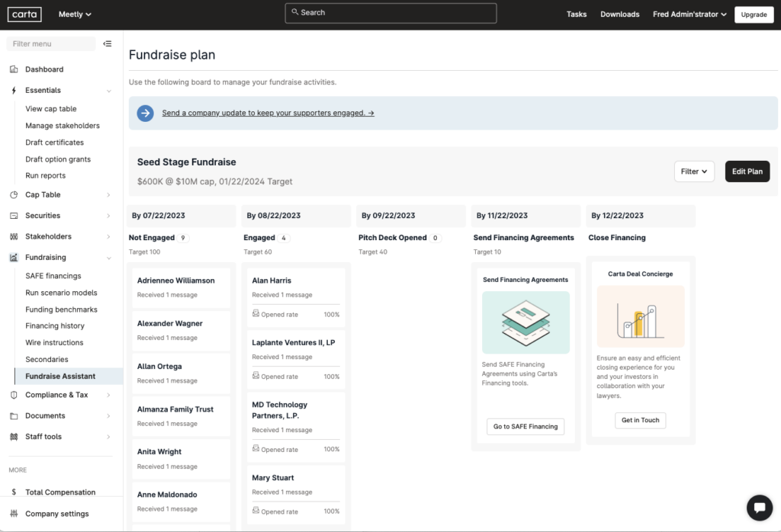This screenshot has width=781, height=532.
Task: Open the chat bubble in the corner
Action: click(759, 508)
